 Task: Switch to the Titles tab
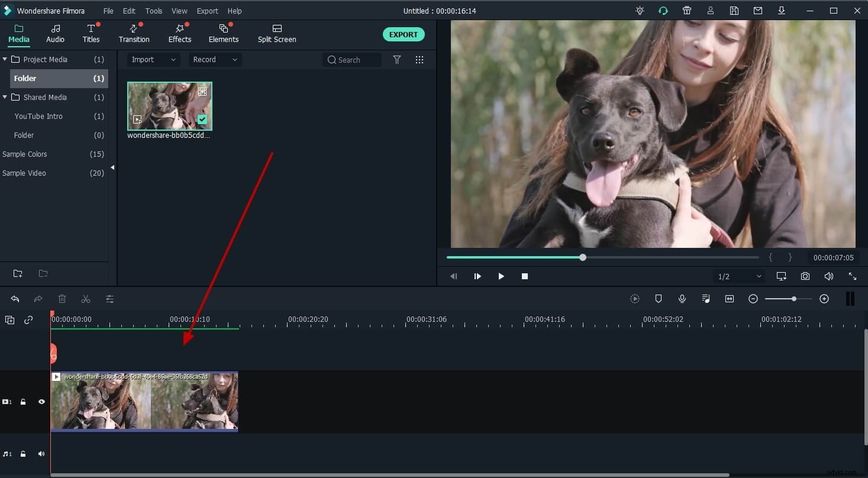(91, 33)
